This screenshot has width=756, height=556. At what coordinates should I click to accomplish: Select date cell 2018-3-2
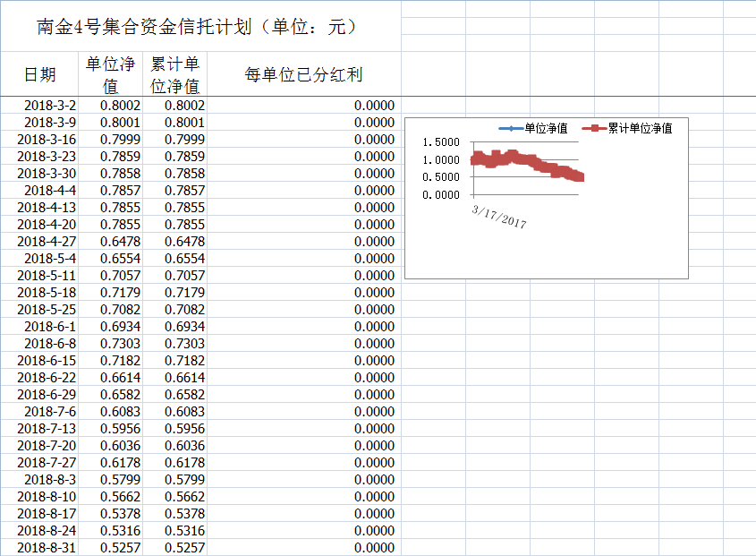click(x=39, y=106)
